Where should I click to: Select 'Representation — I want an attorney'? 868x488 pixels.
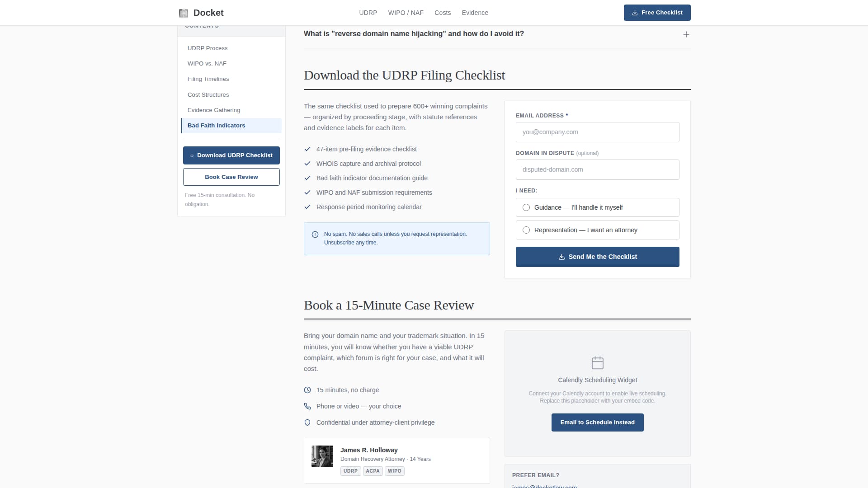526,230
